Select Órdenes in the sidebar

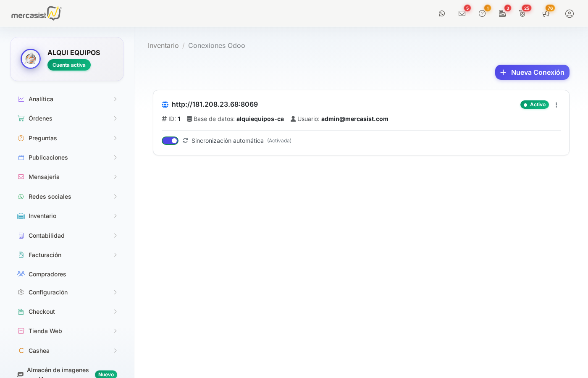pyautogui.click(x=41, y=118)
